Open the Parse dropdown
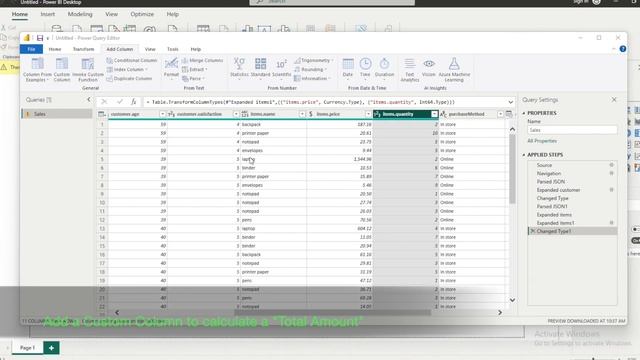Image resolution: width=640 pixels, height=360 pixels. 193,78
